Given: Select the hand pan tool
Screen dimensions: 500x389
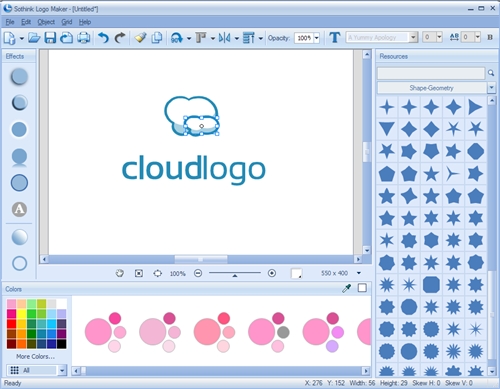Looking at the screenshot, I should [120, 273].
